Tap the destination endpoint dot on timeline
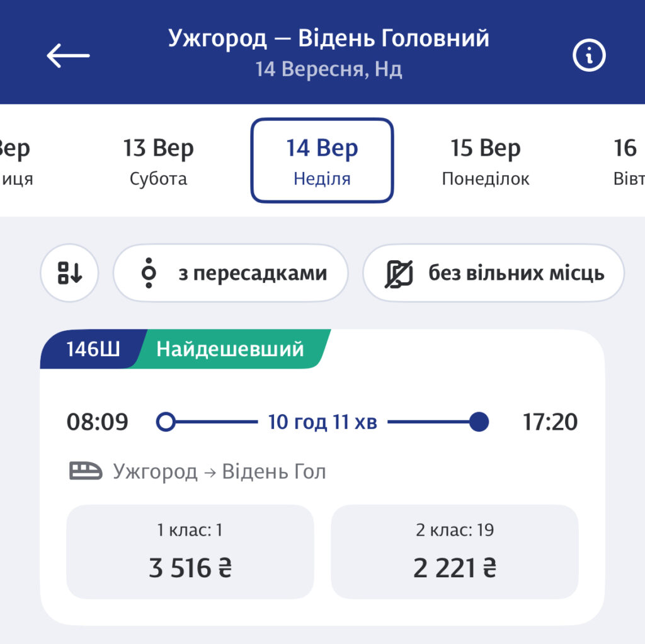 coord(479,422)
